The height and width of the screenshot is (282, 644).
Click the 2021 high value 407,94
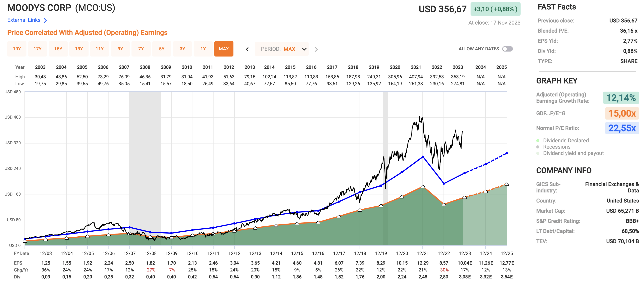tap(416, 77)
